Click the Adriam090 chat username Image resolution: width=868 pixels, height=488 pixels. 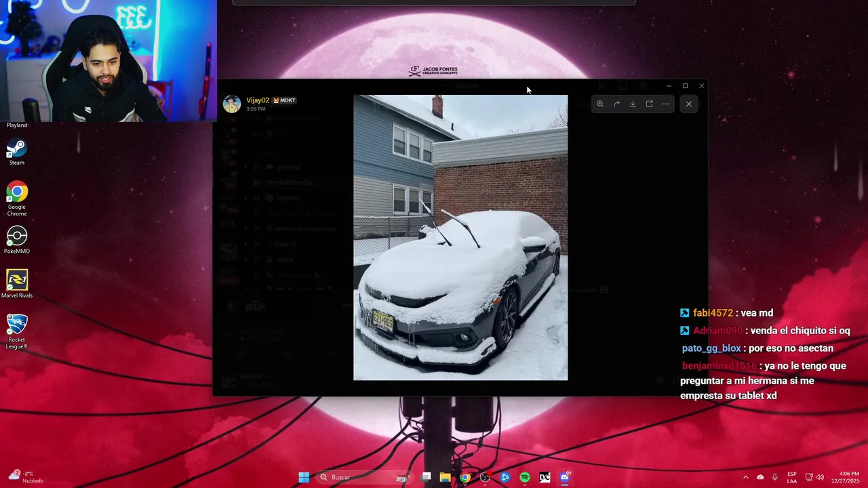coord(717,331)
